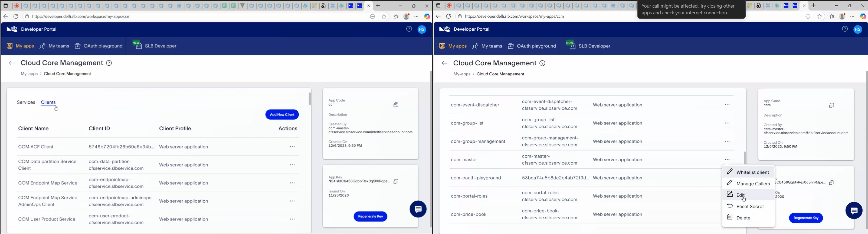Open Settings and more menu in the left browser window
This screenshot has width=868, height=234.
417,17
